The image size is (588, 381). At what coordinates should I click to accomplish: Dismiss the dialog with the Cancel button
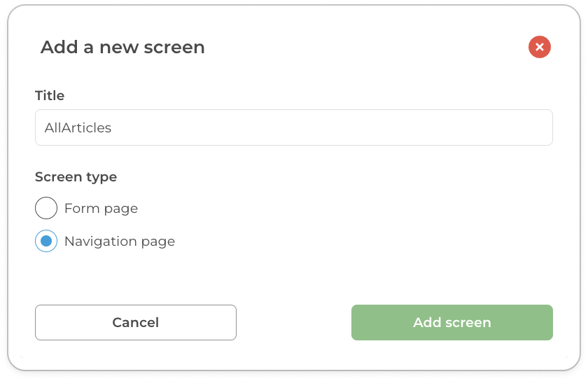coord(136,323)
